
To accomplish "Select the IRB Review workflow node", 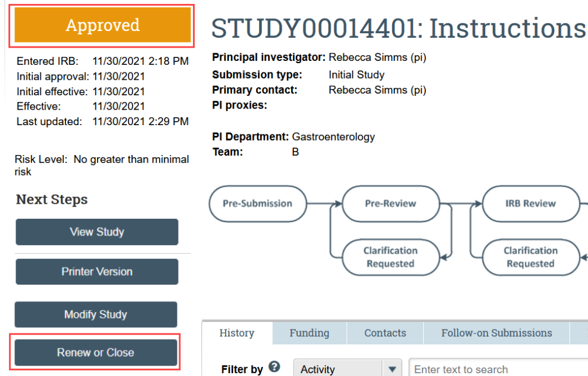I will point(530,203).
